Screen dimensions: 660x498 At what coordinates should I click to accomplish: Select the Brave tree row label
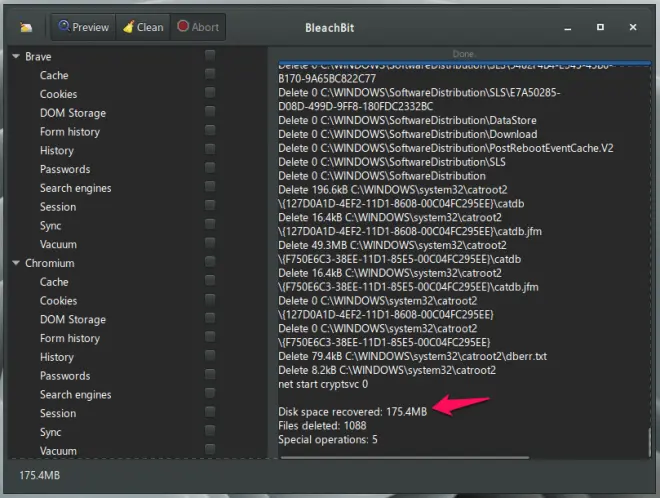click(x=38, y=56)
